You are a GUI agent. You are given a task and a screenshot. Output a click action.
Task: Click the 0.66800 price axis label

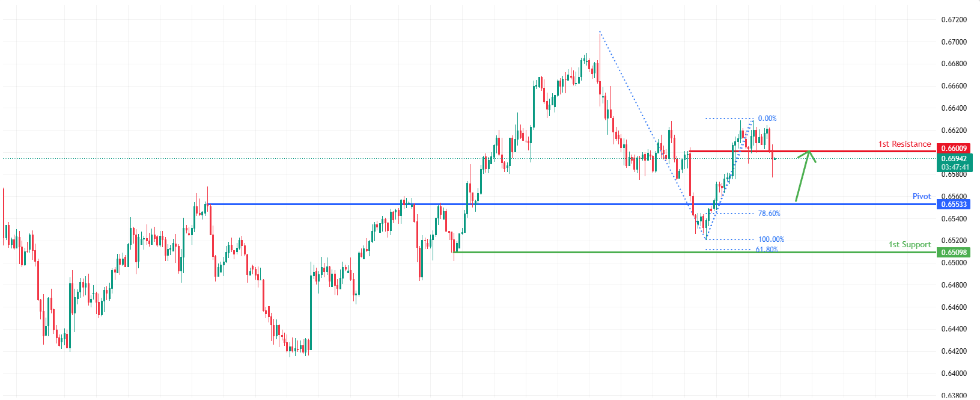[x=954, y=64]
